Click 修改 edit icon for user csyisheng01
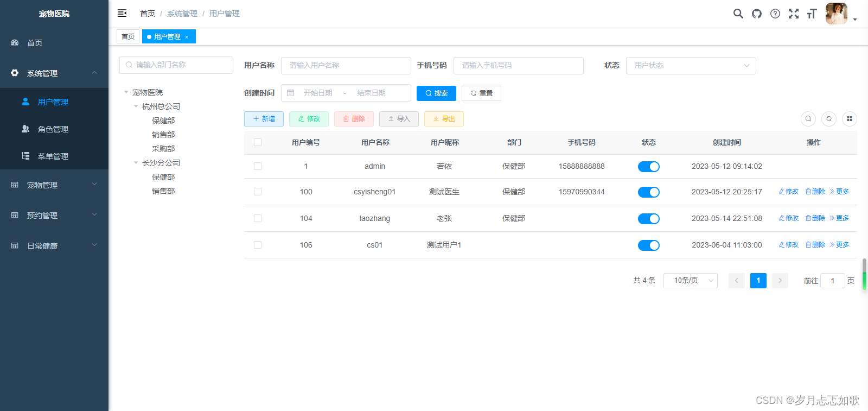 (x=782, y=192)
